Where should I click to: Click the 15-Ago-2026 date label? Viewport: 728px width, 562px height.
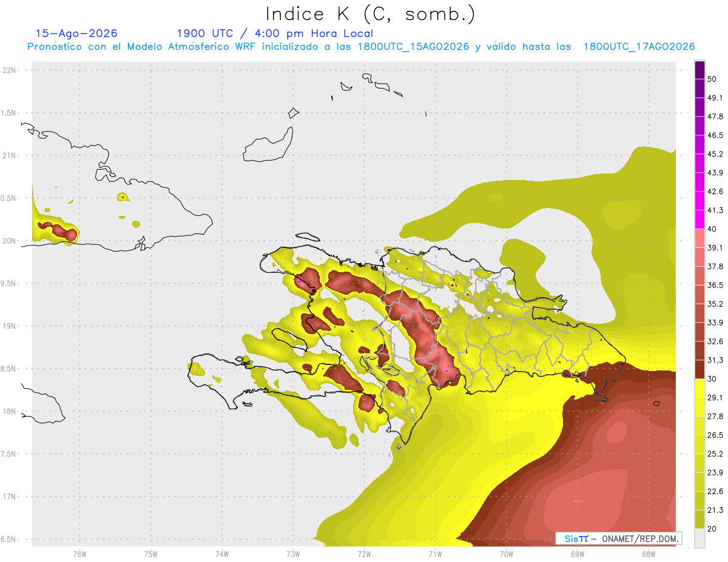pyautogui.click(x=76, y=33)
